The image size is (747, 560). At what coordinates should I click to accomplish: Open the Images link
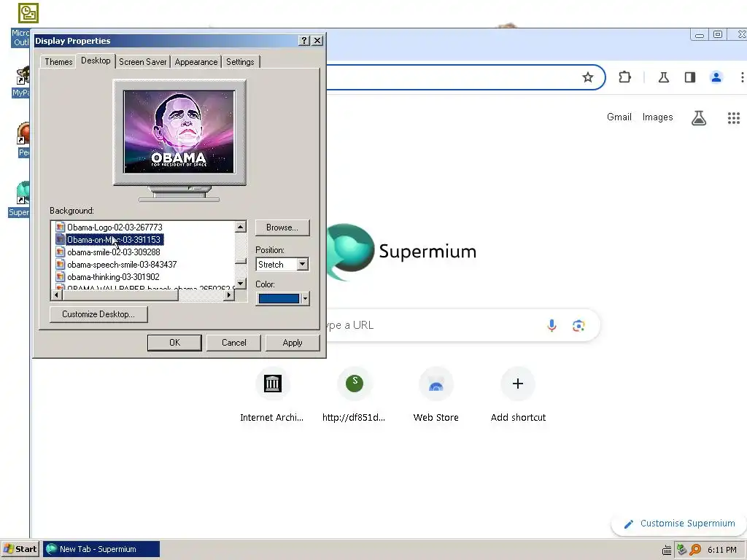pos(657,117)
